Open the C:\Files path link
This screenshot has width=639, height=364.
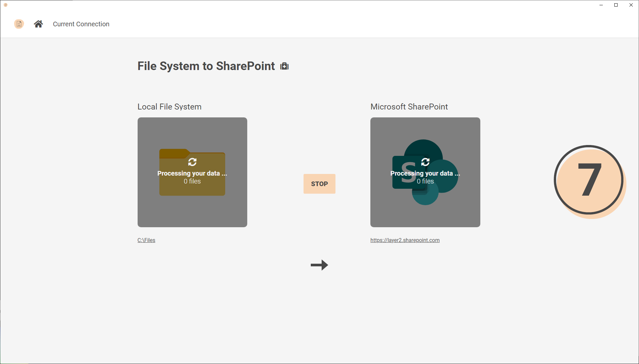click(146, 240)
